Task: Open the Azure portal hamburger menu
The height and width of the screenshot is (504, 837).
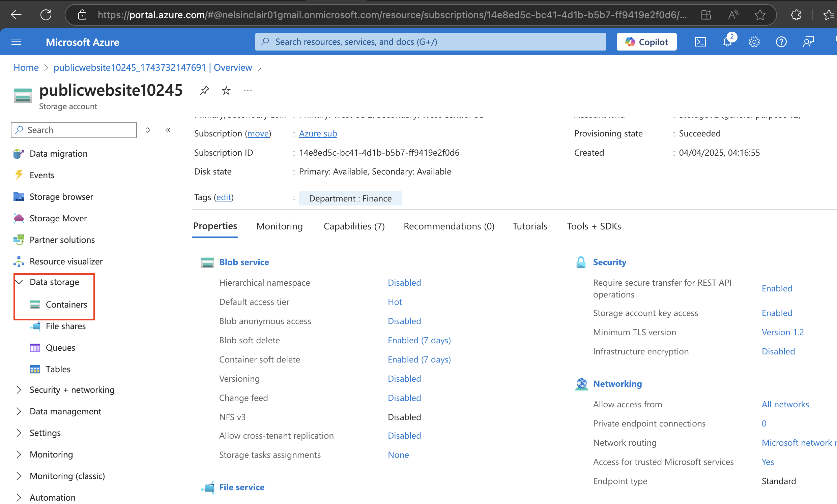Action: (16, 42)
